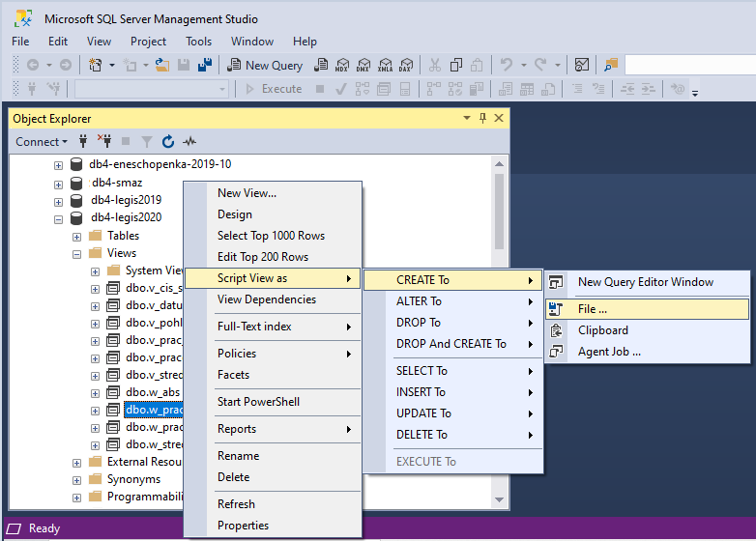
Task: Click the Activity Monitor pulse icon in Object Explorer
Action: tap(189, 142)
